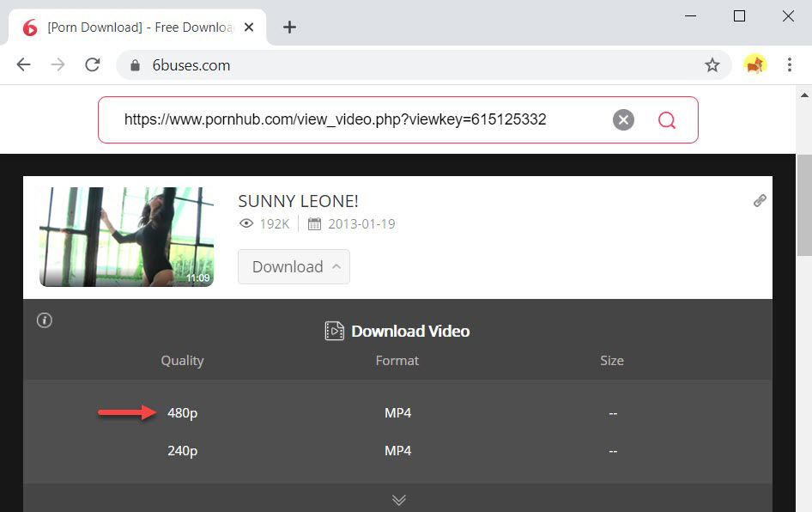Viewport: 812px width, 512px height.
Task: Click the pink search magnifier icon
Action: (x=666, y=120)
